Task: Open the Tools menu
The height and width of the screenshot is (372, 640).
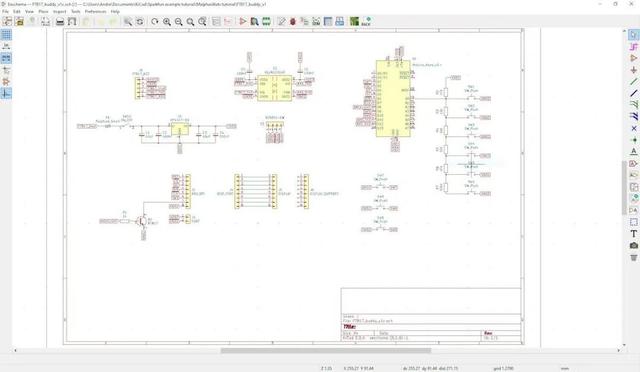Action: [76, 11]
